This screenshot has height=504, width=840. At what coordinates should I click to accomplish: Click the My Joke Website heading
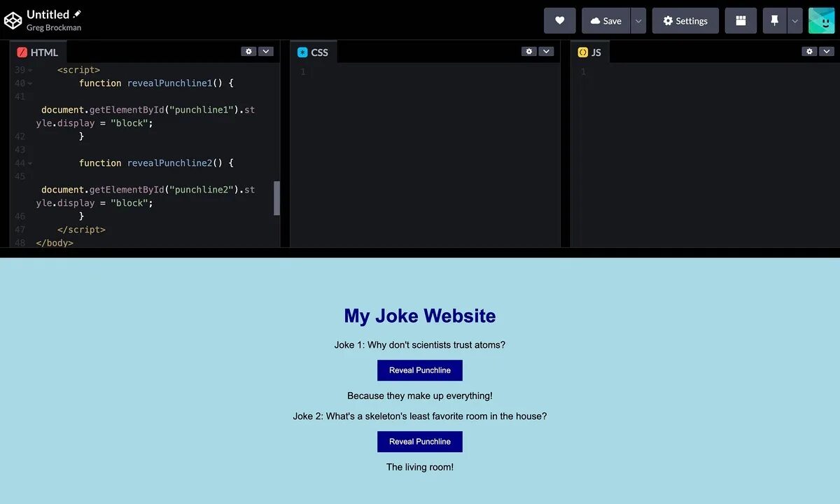tap(420, 316)
